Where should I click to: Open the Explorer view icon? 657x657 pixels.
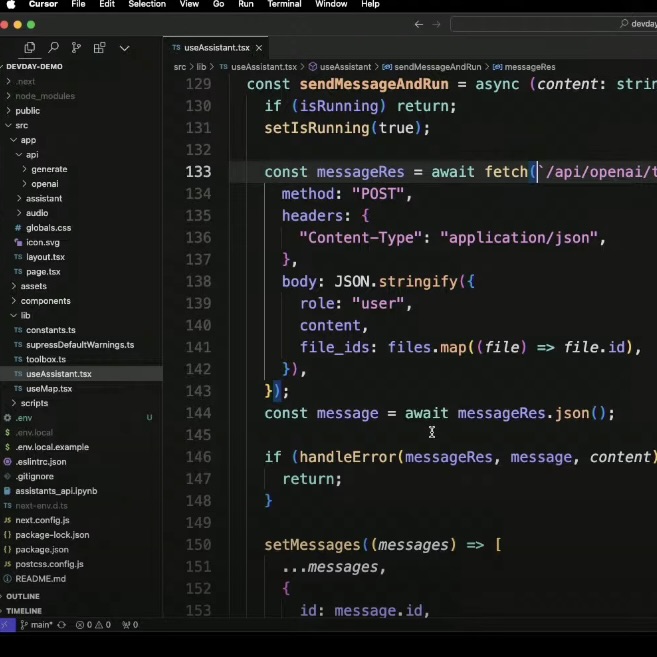pos(29,47)
